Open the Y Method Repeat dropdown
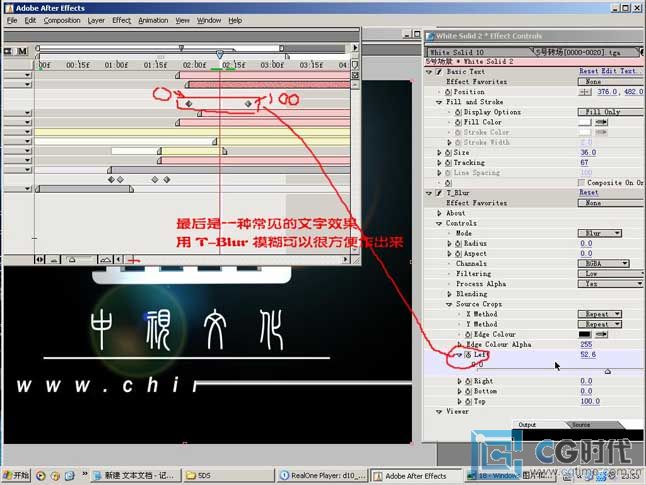Viewport: 646px width, 485px height. pyautogui.click(x=600, y=324)
